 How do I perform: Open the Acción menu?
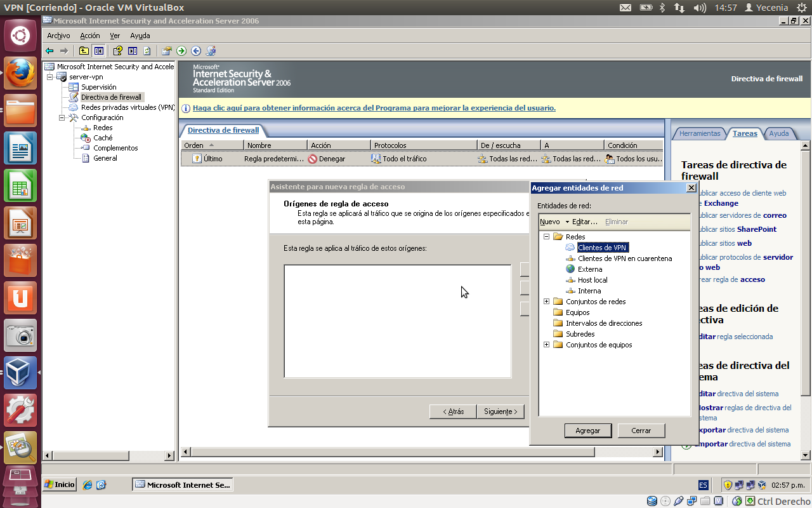89,36
